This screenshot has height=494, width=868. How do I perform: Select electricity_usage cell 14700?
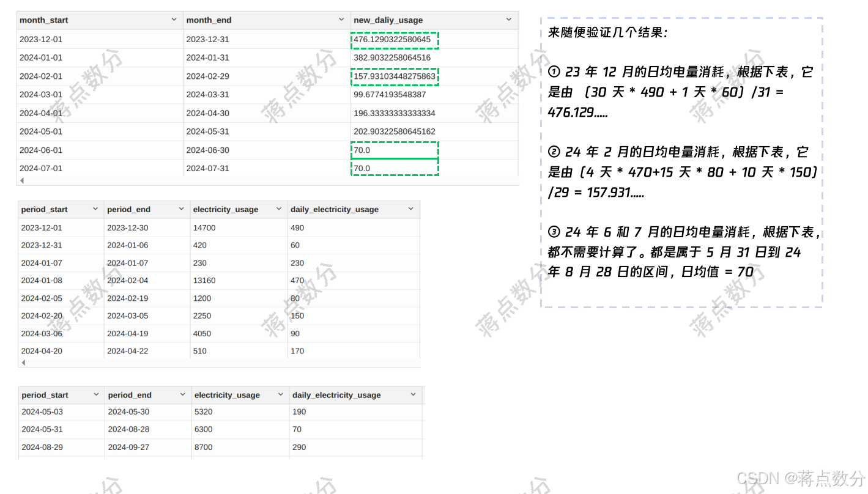click(x=239, y=227)
